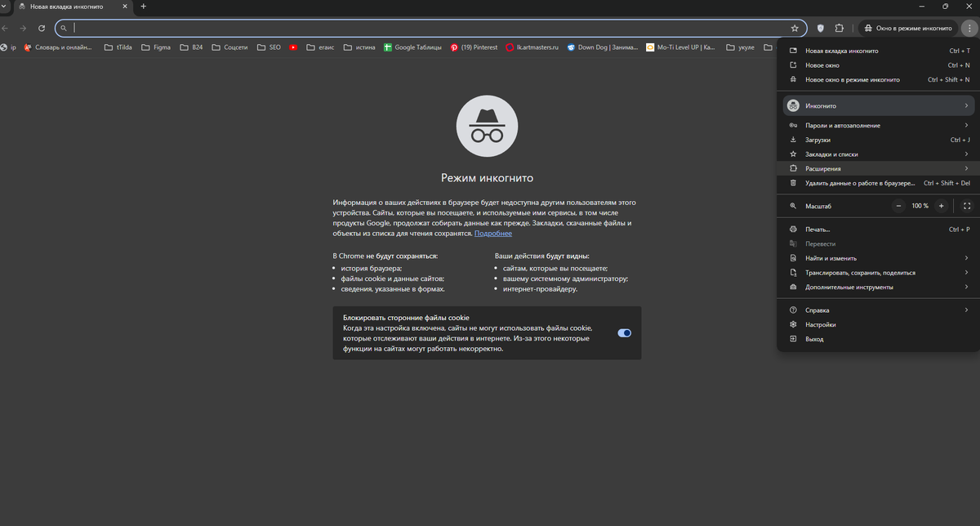This screenshot has height=526, width=980.
Task: Open the Google Таблицы bookmark
Action: point(412,47)
